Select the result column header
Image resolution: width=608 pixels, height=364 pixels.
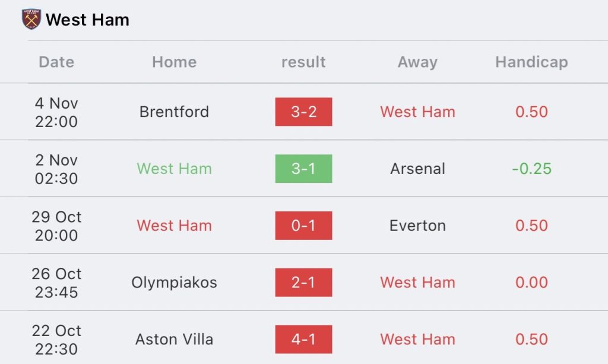tap(303, 62)
